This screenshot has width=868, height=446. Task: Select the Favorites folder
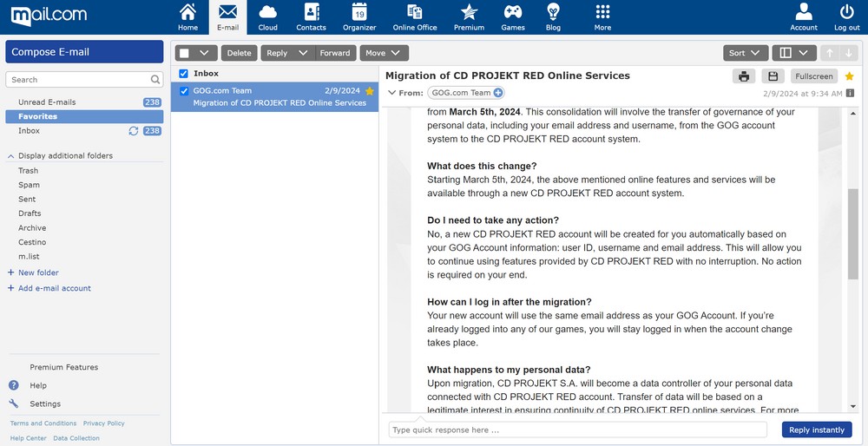pos(84,117)
